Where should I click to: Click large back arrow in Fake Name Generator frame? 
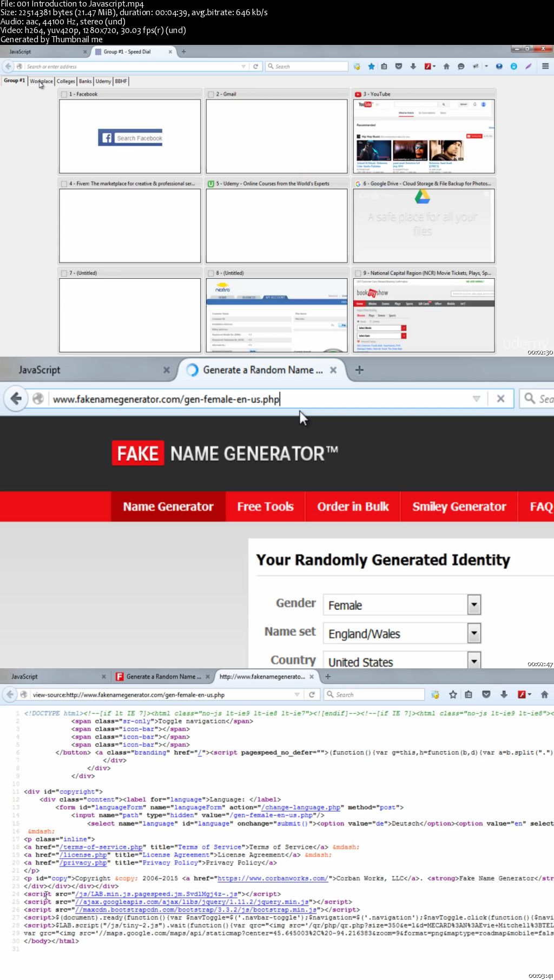click(x=16, y=399)
